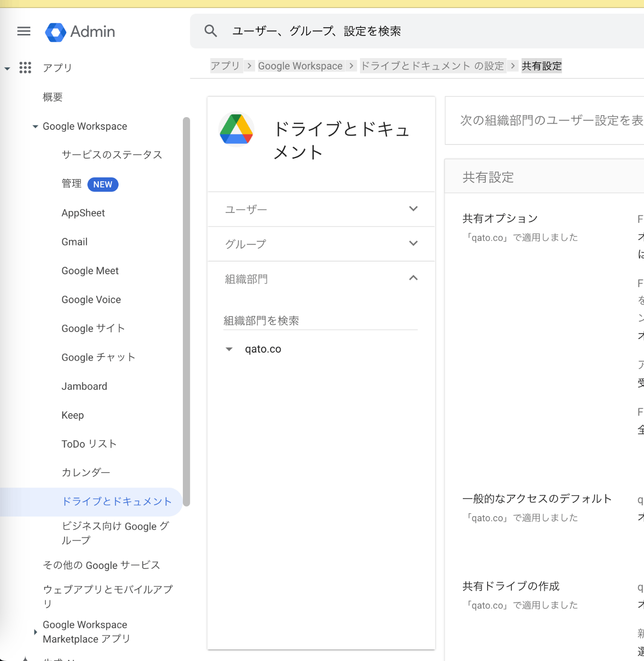Open Google Meet in sidebar
Viewport: 644px width, 661px height.
(x=90, y=271)
